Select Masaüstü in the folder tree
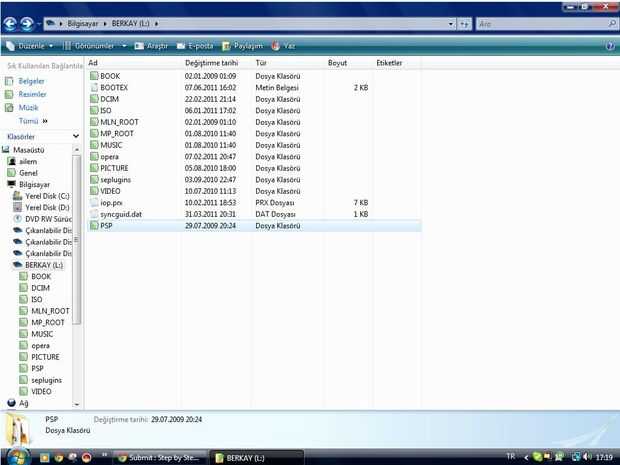This screenshot has height=465, width=620. pyautogui.click(x=28, y=150)
